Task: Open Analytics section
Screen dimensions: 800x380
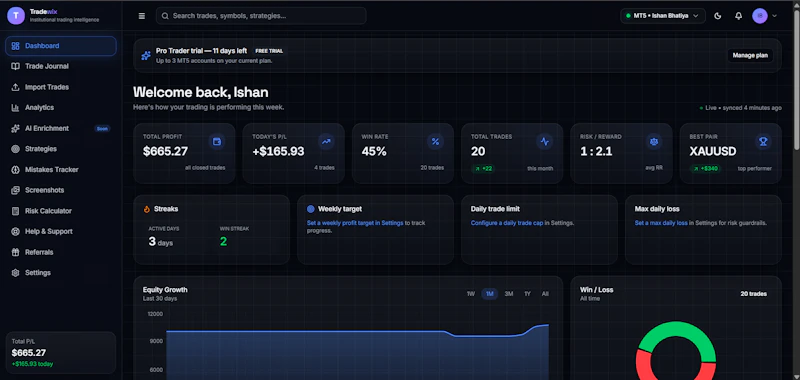Action: (x=61, y=108)
